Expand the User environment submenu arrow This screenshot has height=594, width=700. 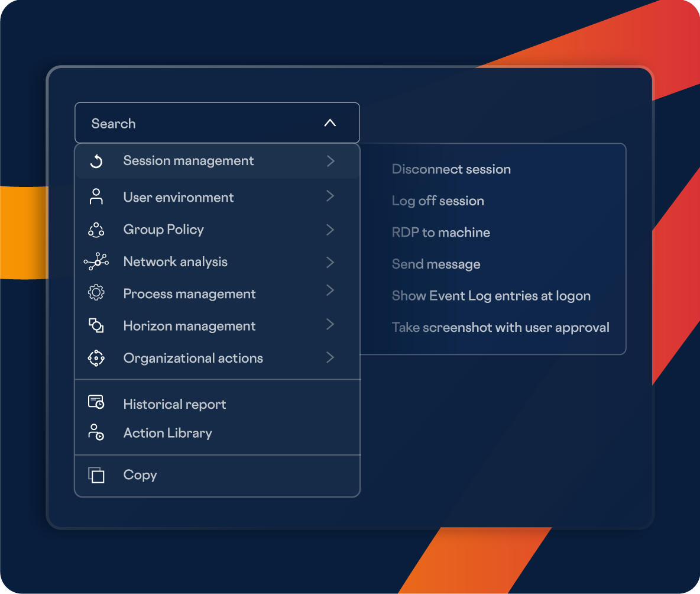coord(330,196)
